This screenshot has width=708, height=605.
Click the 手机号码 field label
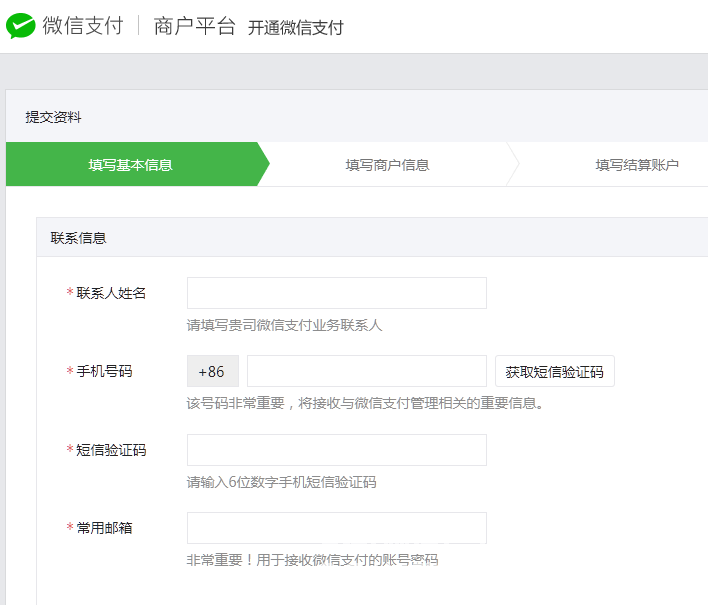(104, 371)
